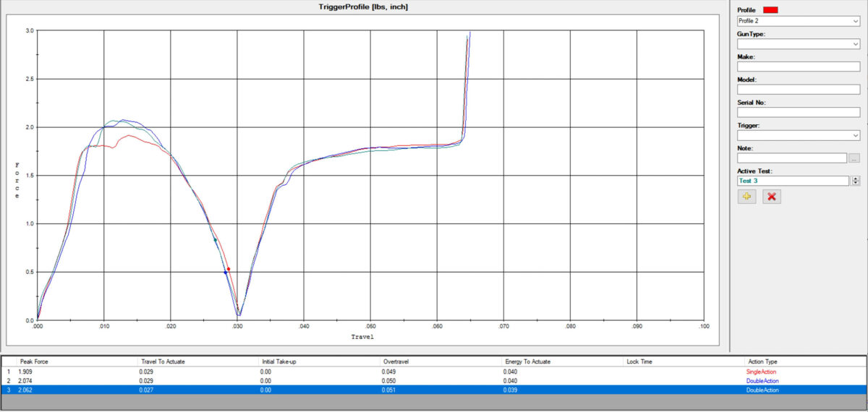This screenshot has width=868, height=412.
Task: Expand the GunType dropdown
Action: point(798,44)
